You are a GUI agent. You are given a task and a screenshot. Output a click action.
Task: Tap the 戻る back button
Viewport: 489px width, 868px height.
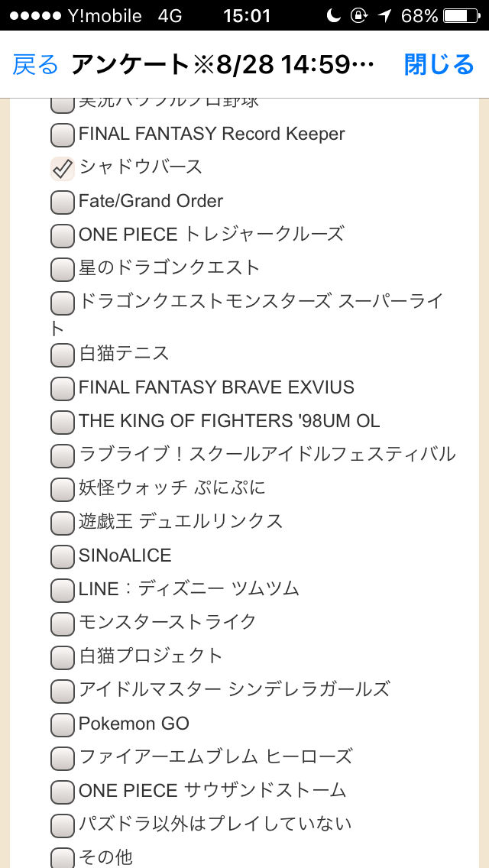point(35,65)
